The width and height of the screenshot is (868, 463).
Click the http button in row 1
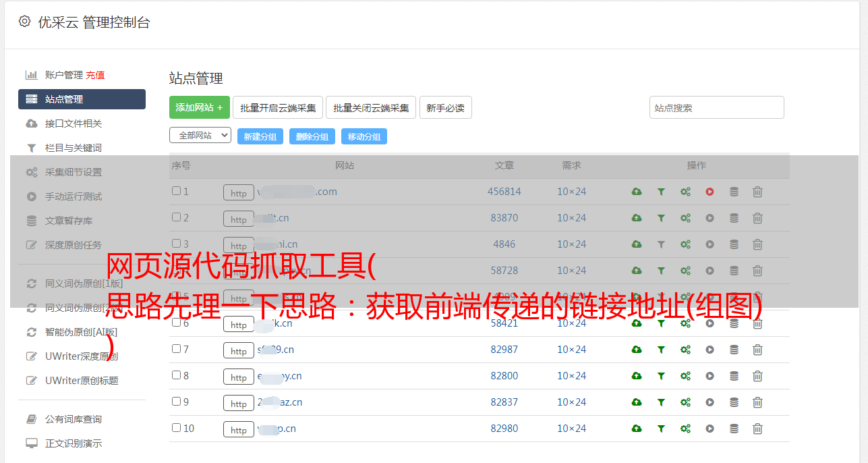[239, 193]
